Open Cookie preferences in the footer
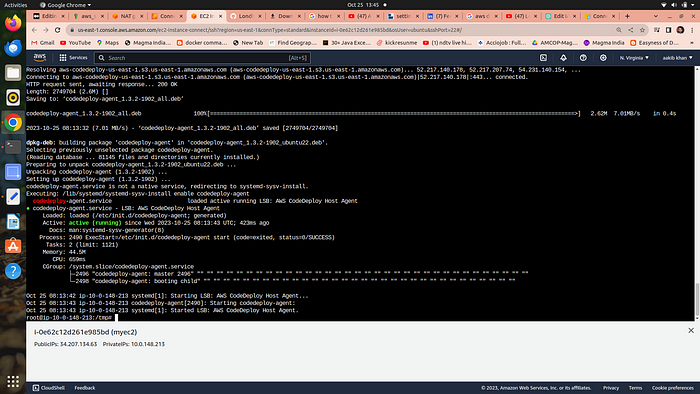 point(672,388)
